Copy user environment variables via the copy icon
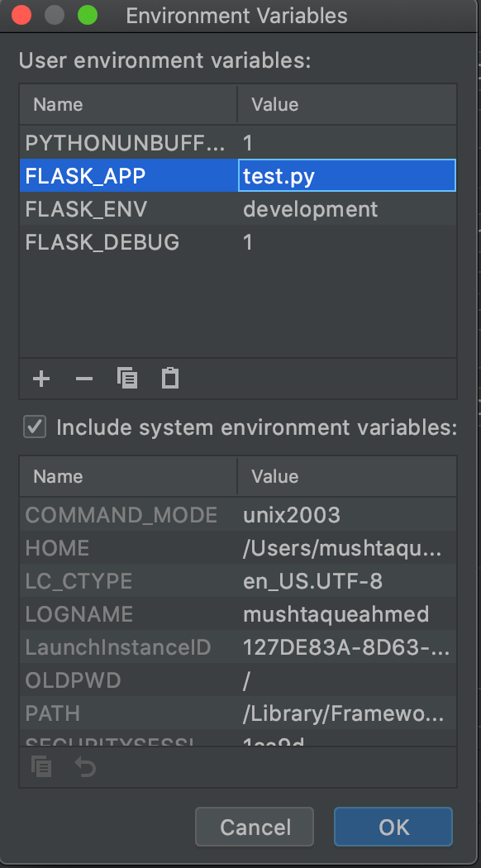This screenshot has width=481, height=868. point(126,379)
